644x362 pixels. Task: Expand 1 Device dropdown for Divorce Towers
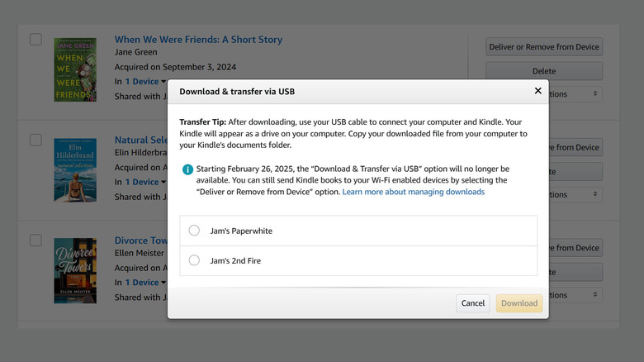[x=144, y=283]
